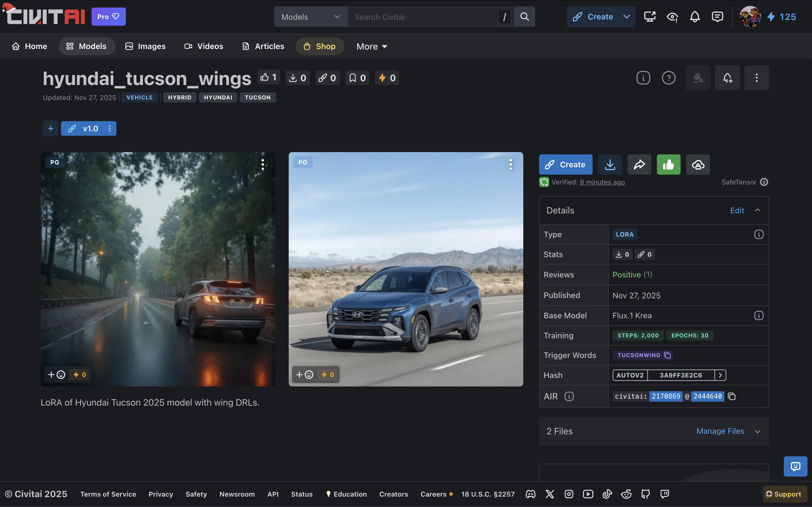Open the Models search category dropdown
Viewport: 812px width, 507px height.
point(310,17)
